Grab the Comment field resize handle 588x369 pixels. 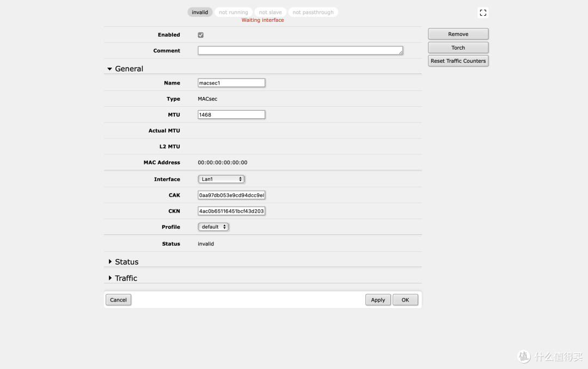coord(401,52)
